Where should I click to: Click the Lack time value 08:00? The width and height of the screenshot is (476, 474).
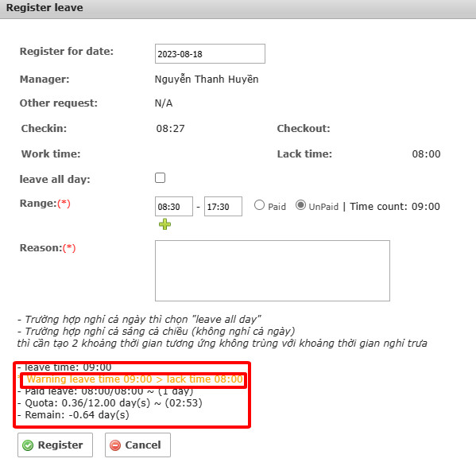(x=426, y=154)
